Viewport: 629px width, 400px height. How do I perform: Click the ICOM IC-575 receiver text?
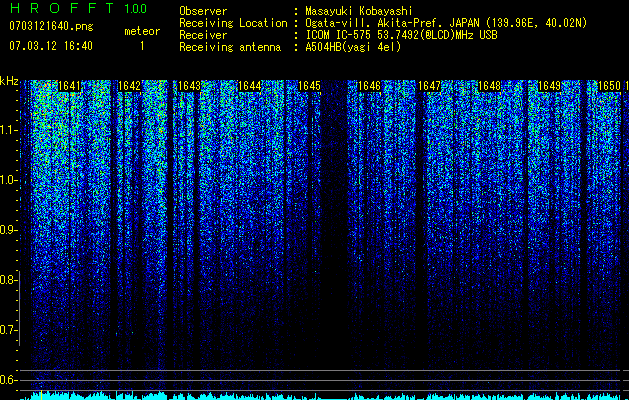point(402,35)
